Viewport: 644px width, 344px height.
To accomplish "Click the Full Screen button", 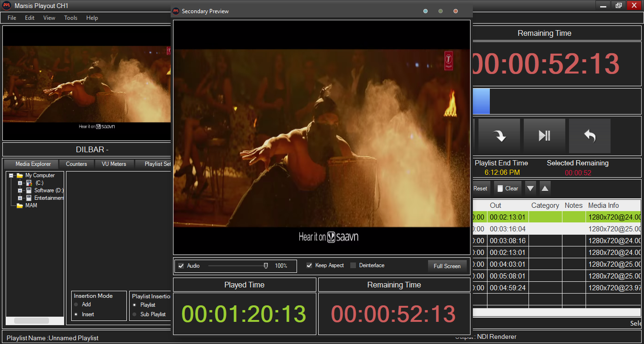I will pos(447,266).
